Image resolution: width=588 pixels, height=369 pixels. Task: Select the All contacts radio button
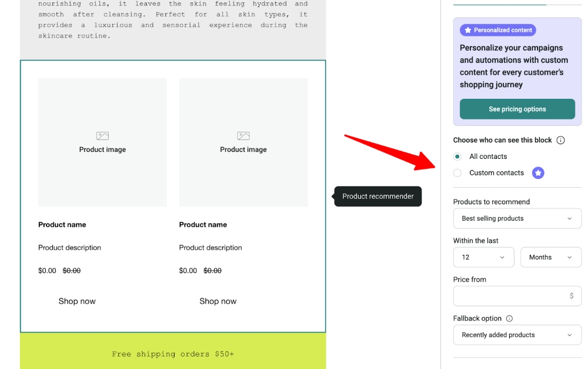tap(457, 157)
